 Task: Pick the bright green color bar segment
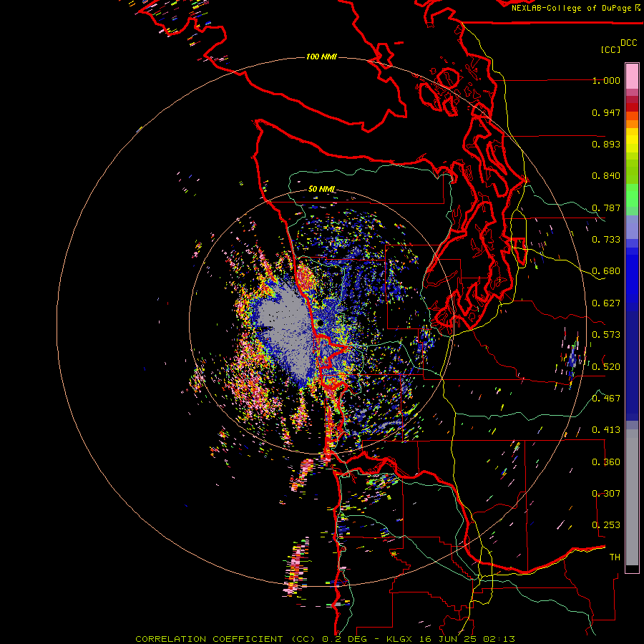632,195
